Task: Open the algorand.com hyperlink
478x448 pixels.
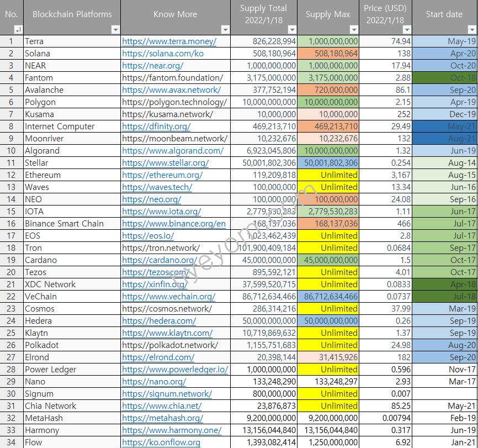Action: tap(173, 151)
